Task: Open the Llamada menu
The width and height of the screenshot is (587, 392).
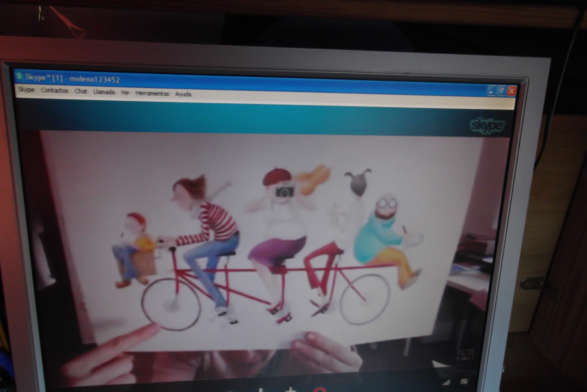Action: tap(104, 92)
